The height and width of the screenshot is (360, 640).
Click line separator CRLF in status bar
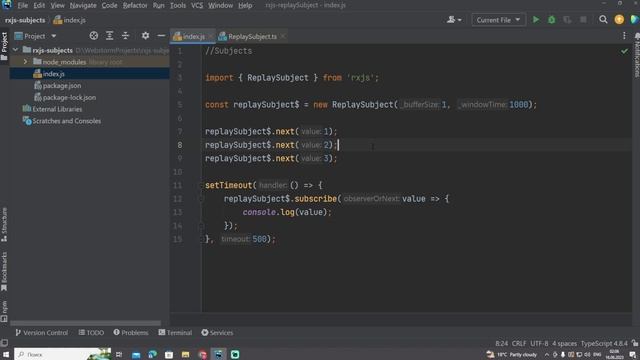click(519, 343)
